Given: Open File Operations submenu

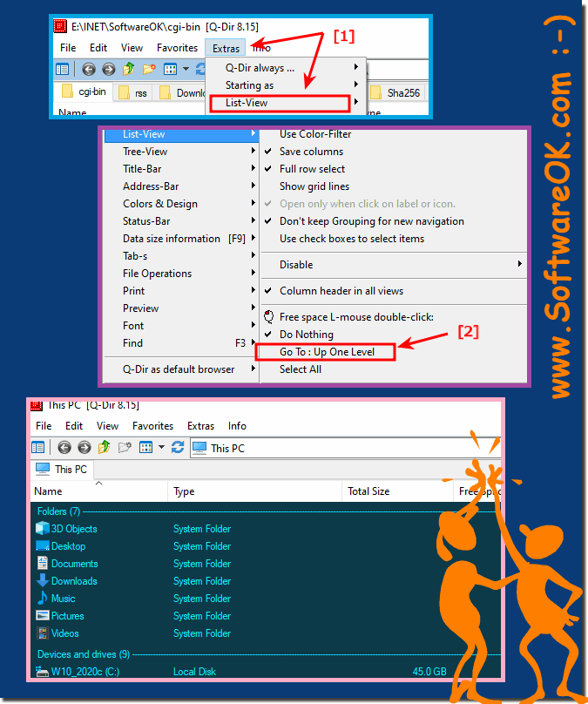Looking at the screenshot, I should [x=181, y=274].
